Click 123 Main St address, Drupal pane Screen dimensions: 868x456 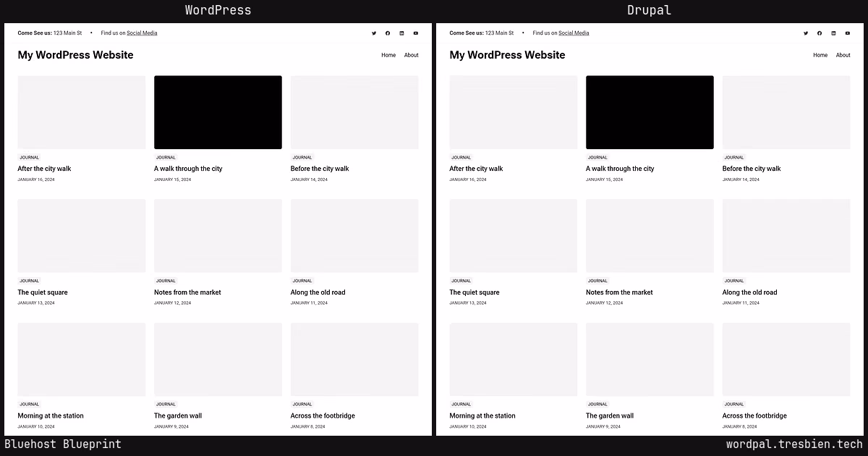[x=500, y=33]
